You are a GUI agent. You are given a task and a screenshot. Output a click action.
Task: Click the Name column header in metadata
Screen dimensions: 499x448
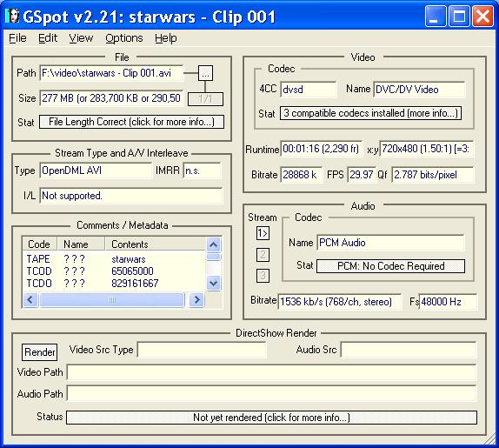click(81, 244)
